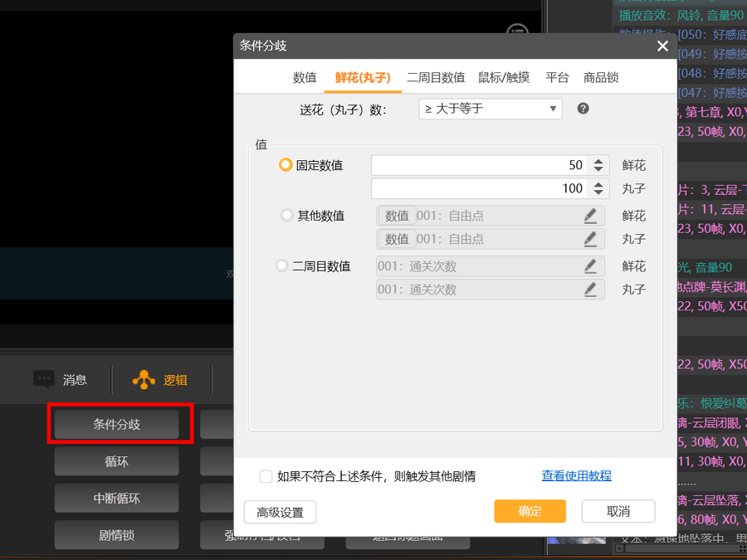Adjust the 鲜花 value stepper arrows
The height and width of the screenshot is (560, 747).
pos(598,165)
